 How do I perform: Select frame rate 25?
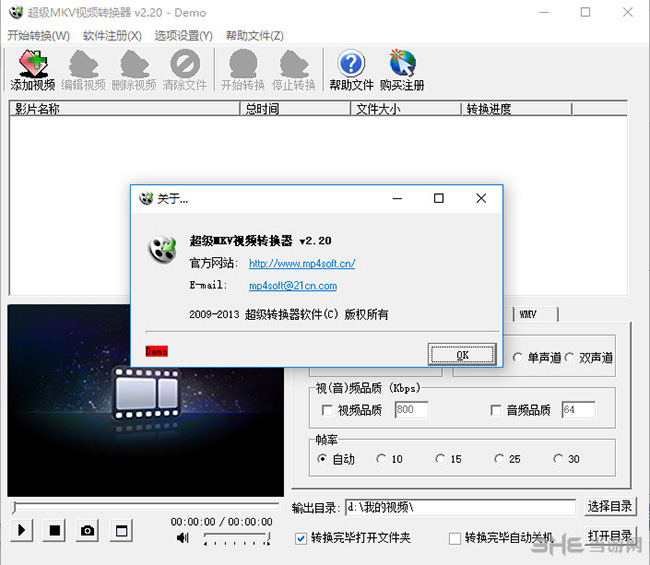(x=499, y=459)
